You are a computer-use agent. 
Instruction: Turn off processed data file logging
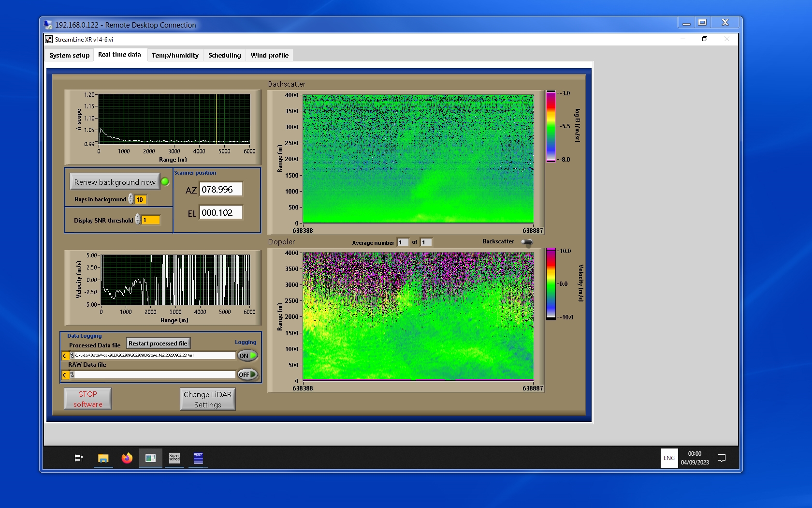tap(247, 356)
